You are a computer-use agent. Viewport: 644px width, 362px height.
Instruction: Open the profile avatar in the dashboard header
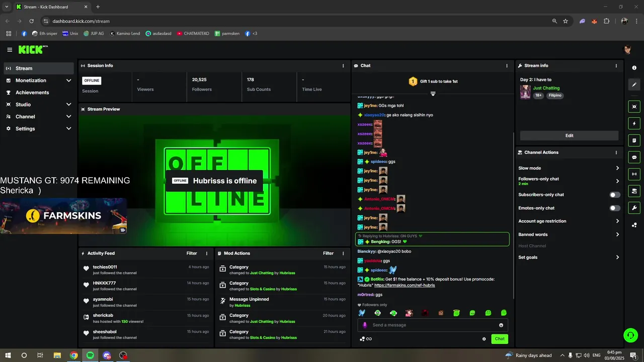tap(627, 49)
